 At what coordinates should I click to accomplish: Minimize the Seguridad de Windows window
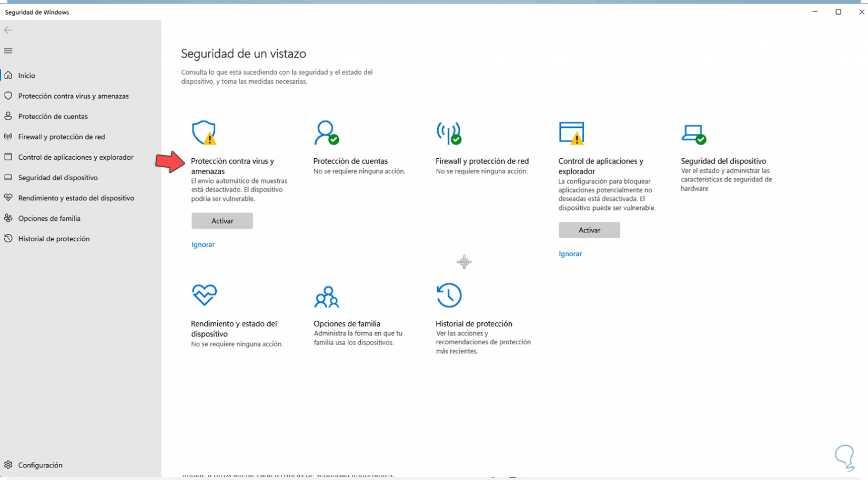815,12
